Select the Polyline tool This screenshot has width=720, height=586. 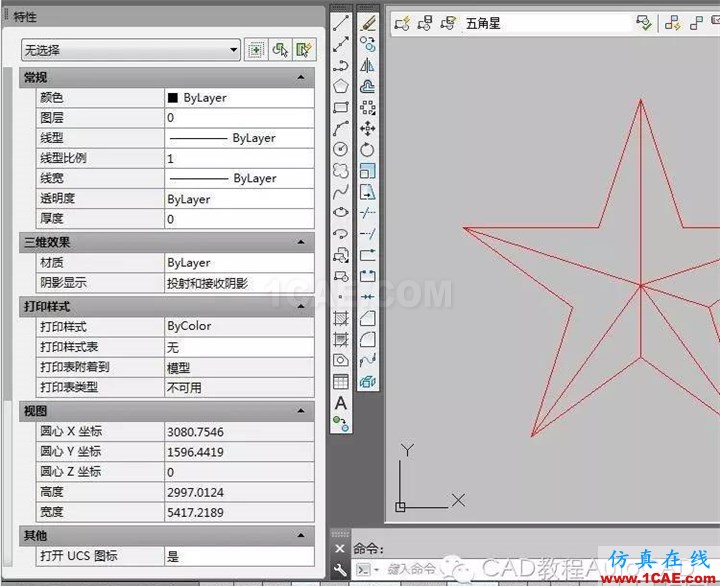[x=341, y=65]
